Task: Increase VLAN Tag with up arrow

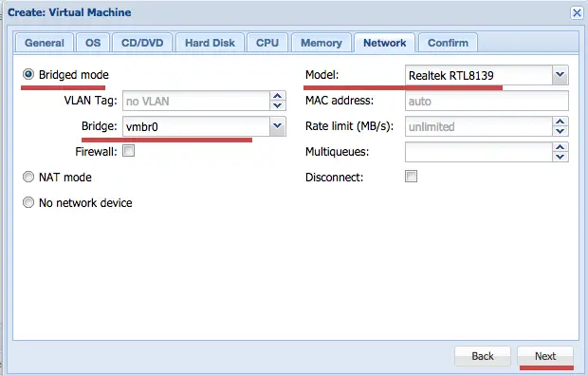Action: 278,96
